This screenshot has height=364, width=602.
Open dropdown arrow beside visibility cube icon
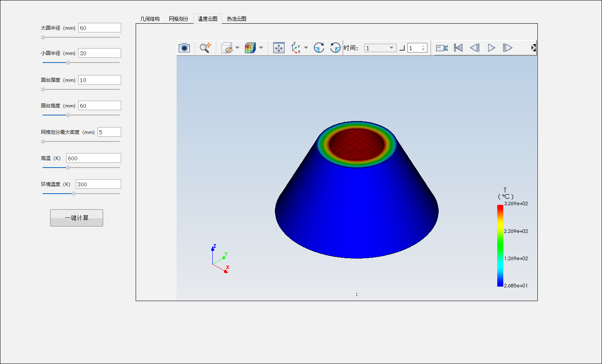[237, 48]
